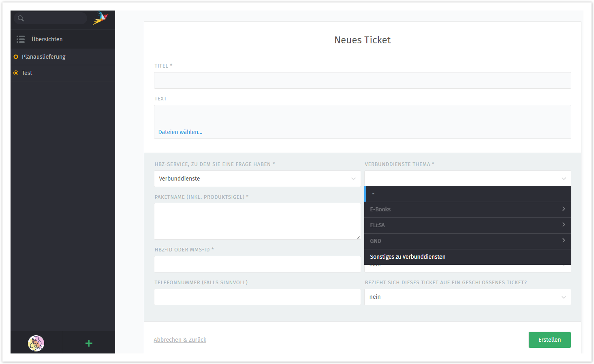Viewport: 594px width, 364px height.
Task: Click the Übersichten list icon
Action: point(21,39)
